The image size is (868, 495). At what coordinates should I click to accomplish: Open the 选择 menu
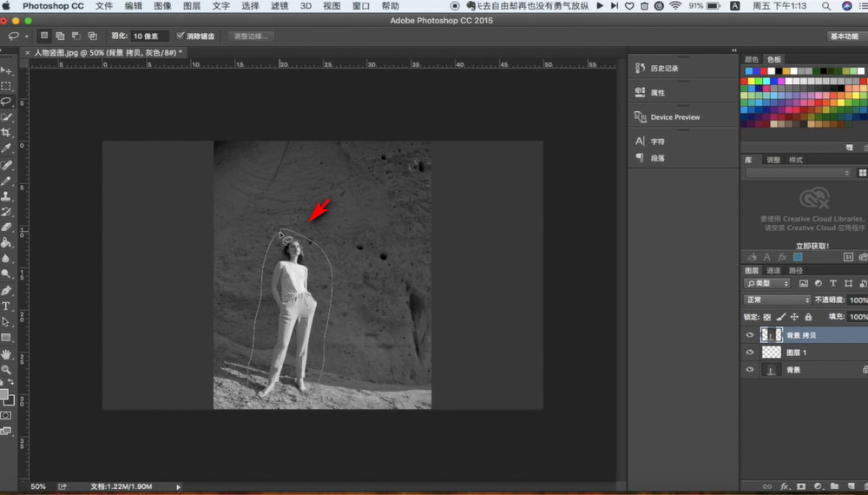[250, 6]
